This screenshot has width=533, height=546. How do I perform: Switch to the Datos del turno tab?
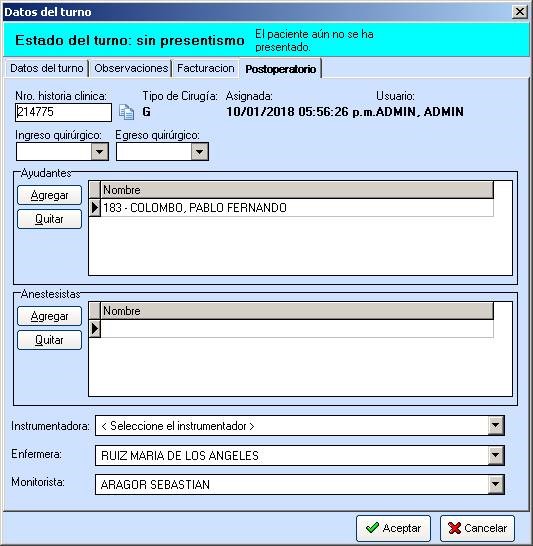tap(47, 68)
